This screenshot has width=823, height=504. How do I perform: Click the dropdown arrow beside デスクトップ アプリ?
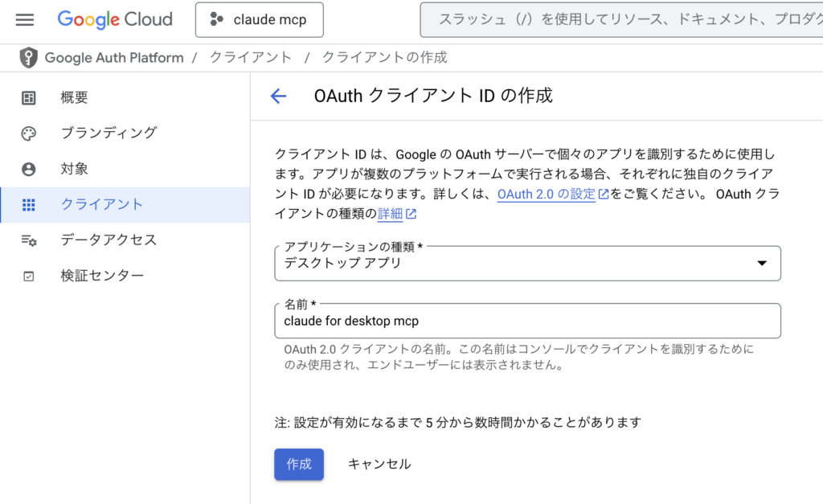pos(762,263)
